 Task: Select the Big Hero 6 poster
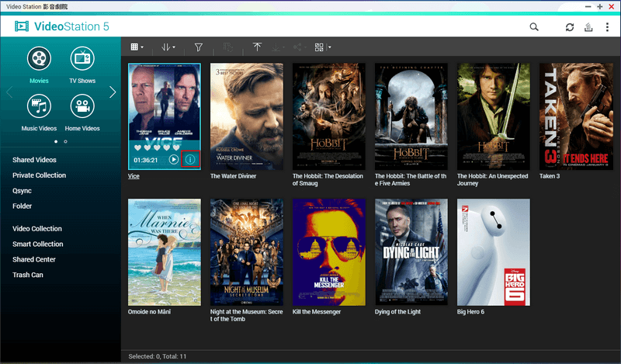click(x=494, y=252)
